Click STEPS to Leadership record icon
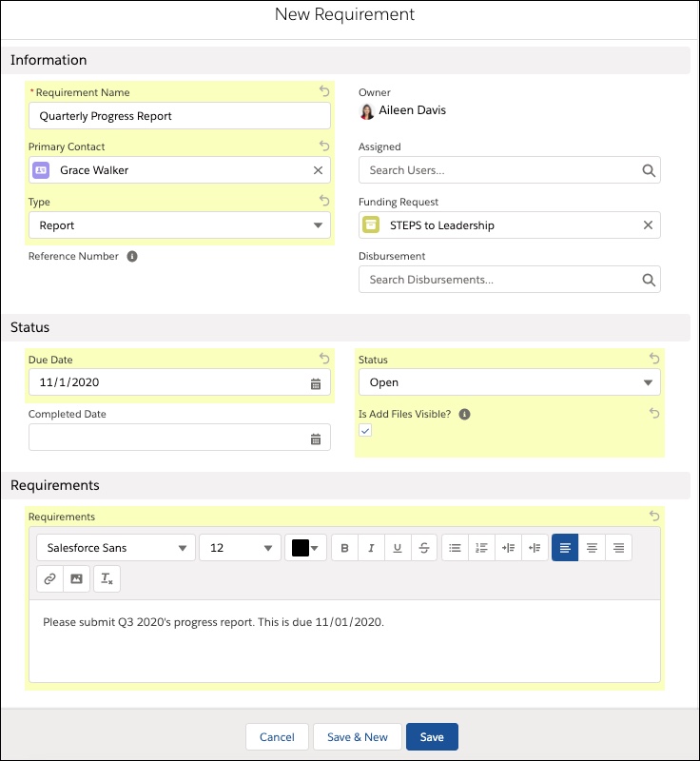700x761 pixels. [x=371, y=225]
